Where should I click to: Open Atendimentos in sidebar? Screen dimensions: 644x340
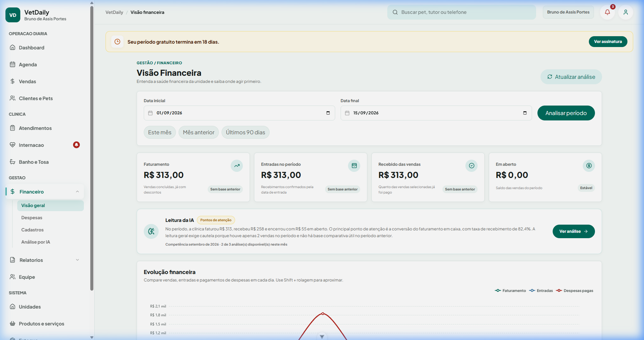point(45,128)
